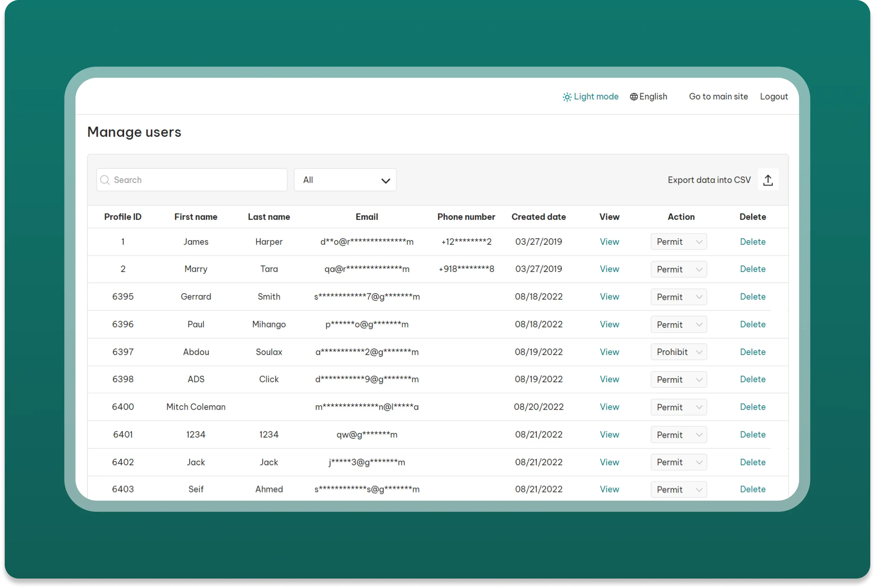875x588 pixels.
Task: Click the sun icon for Light mode
Action: pyautogui.click(x=567, y=97)
